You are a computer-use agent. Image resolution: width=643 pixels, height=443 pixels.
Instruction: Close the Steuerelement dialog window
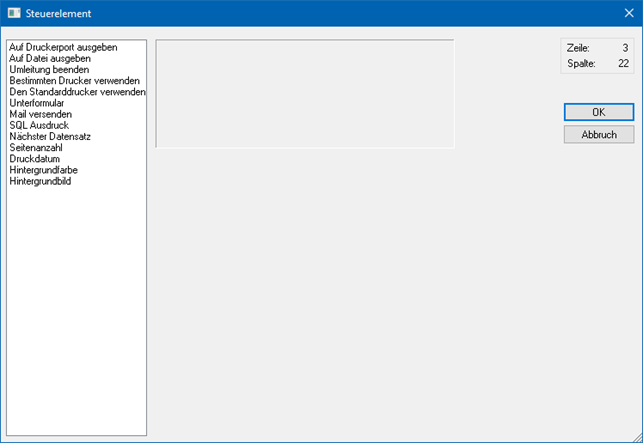pos(628,14)
